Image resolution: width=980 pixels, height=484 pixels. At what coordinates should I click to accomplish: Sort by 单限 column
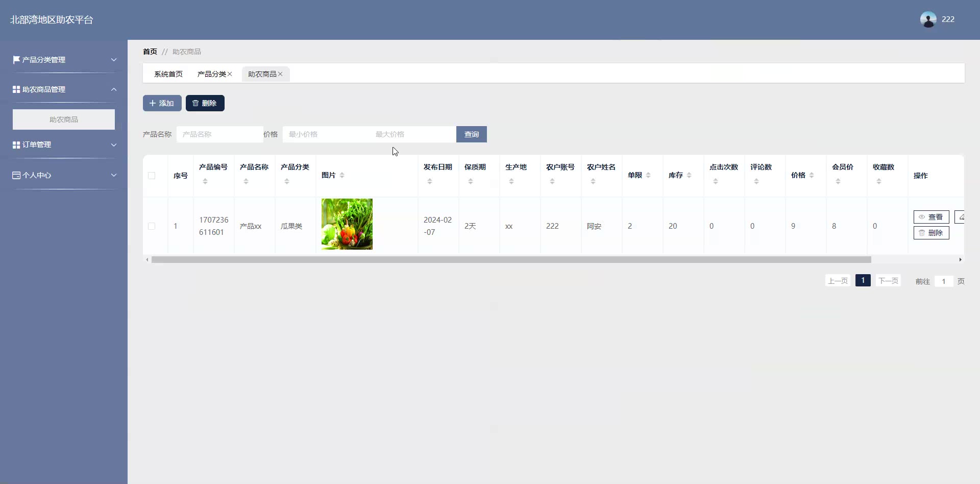(x=648, y=175)
